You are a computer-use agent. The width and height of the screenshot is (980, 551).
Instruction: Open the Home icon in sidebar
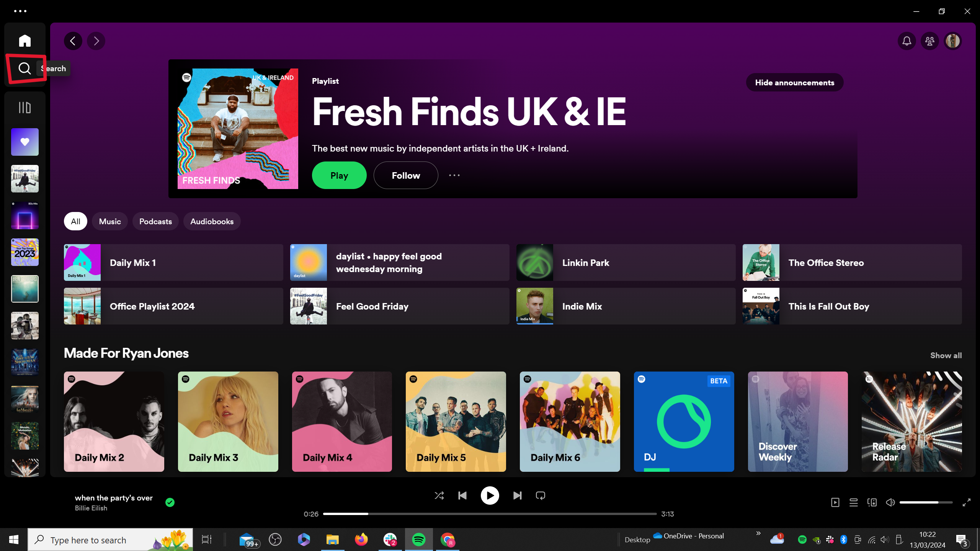(x=25, y=41)
